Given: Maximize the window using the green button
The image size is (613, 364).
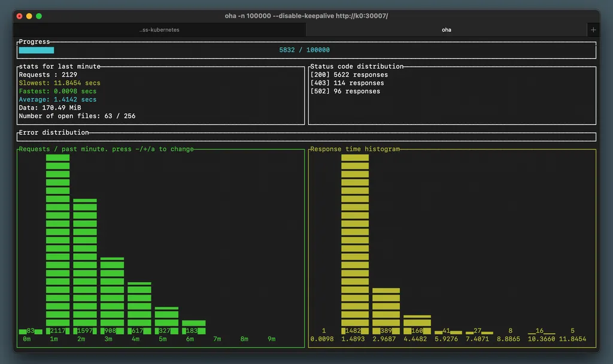Looking at the screenshot, I should point(39,16).
